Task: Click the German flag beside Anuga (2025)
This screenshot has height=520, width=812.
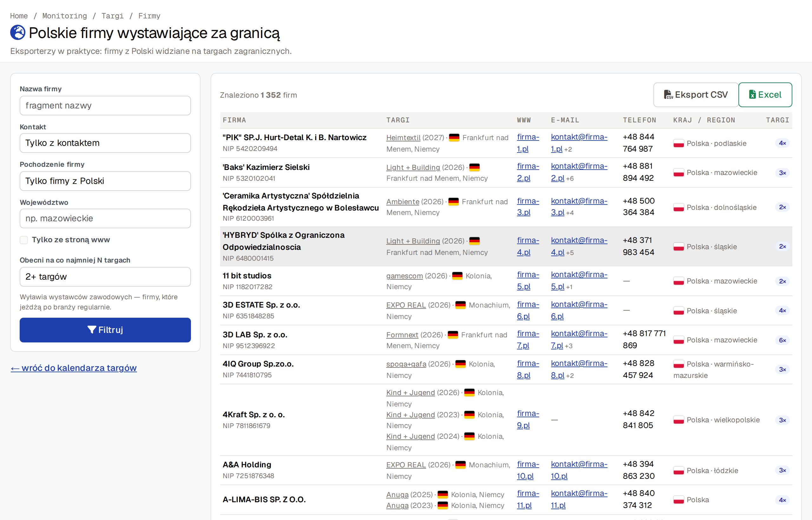Action: pyautogui.click(x=442, y=495)
